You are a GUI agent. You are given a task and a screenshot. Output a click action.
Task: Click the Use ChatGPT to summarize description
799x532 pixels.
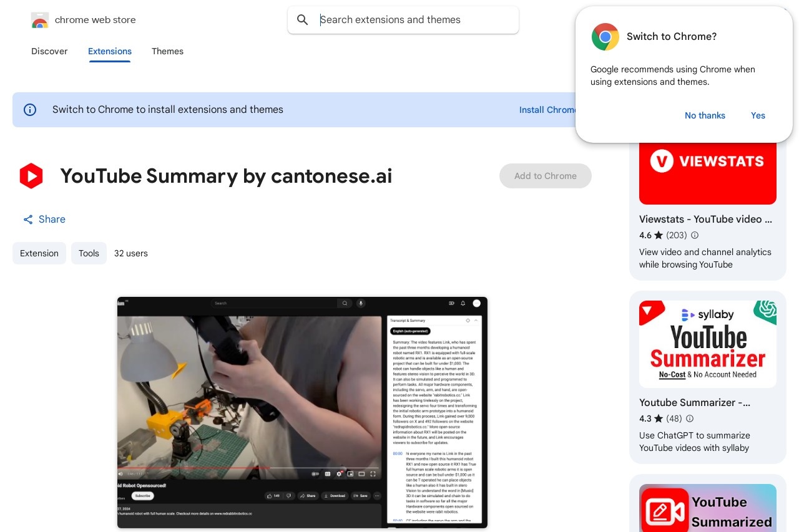[x=695, y=442]
